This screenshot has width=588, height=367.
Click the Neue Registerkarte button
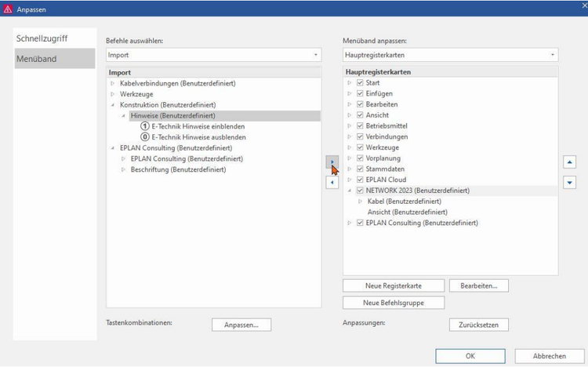coord(394,285)
